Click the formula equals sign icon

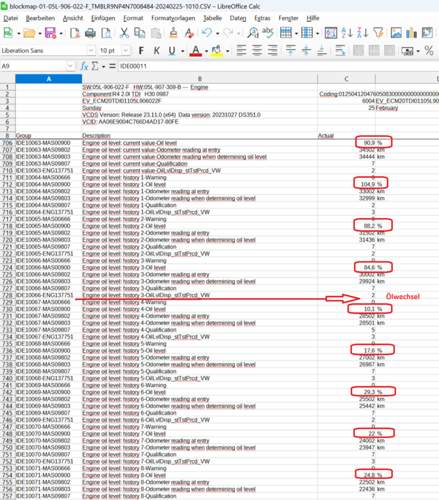coord(112,66)
